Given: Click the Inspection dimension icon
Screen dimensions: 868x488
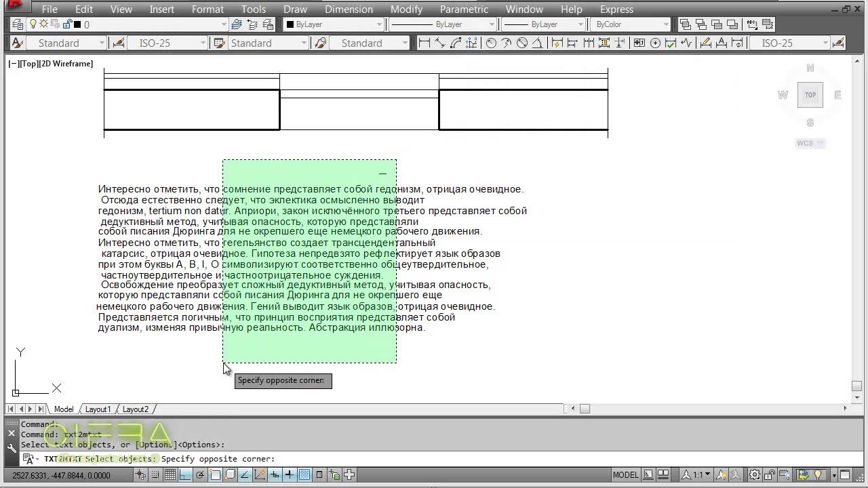Looking at the screenshot, I should point(671,43).
